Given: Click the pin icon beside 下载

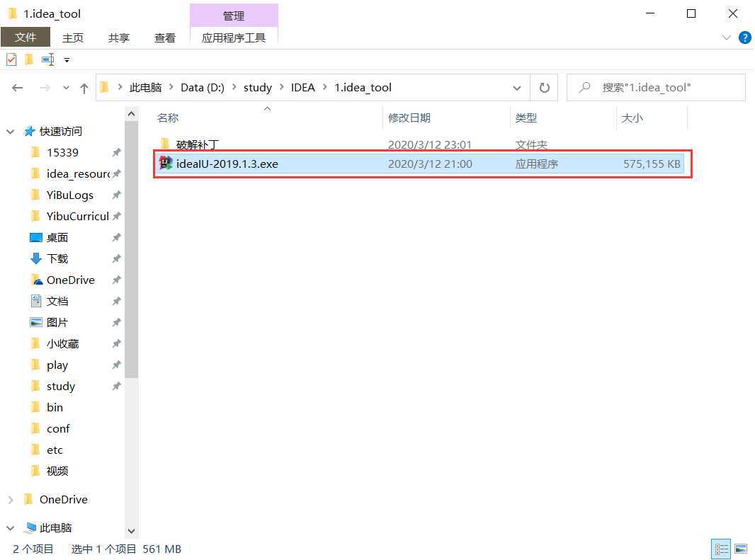Looking at the screenshot, I should pyautogui.click(x=116, y=258).
